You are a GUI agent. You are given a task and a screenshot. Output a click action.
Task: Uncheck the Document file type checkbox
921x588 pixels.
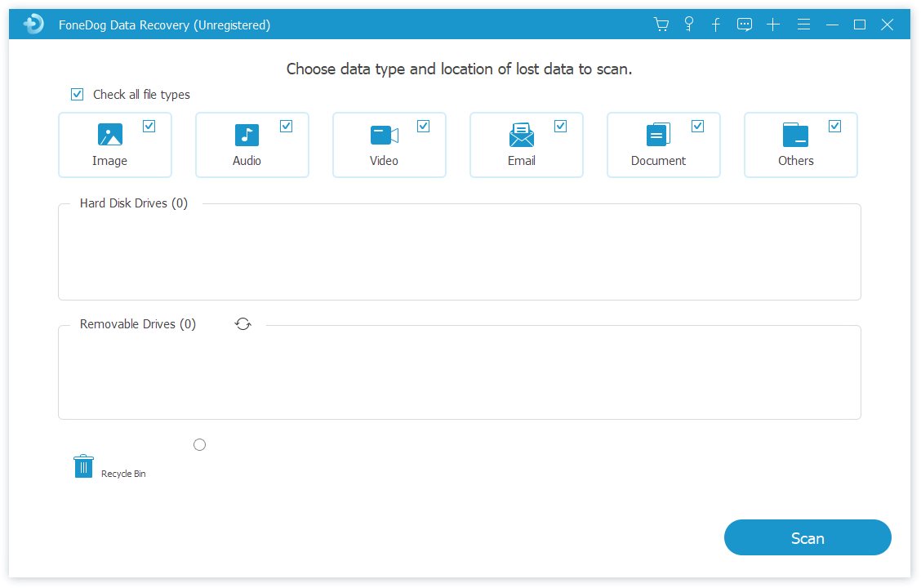[x=697, y=125]
